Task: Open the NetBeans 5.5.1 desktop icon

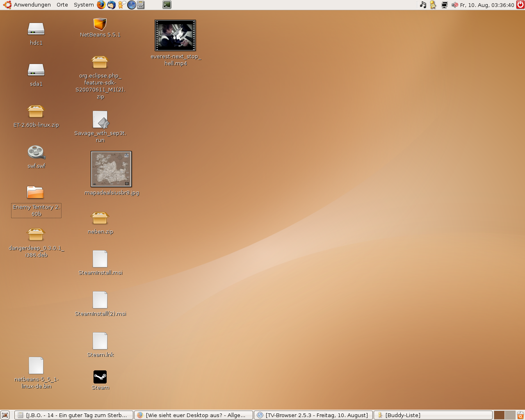Action: pos(100,25)
